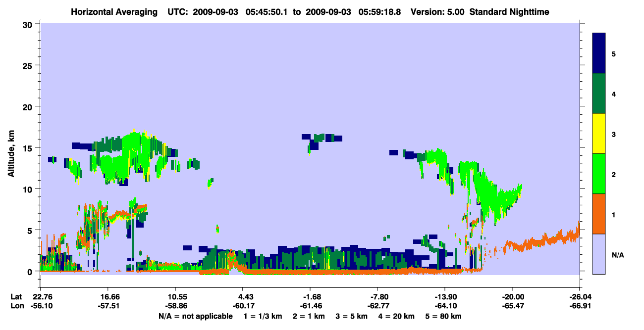Click the dark green colorbar segment labeled 4
The width and height of the screenshot is (644, 330).
(x=599, y=94)
